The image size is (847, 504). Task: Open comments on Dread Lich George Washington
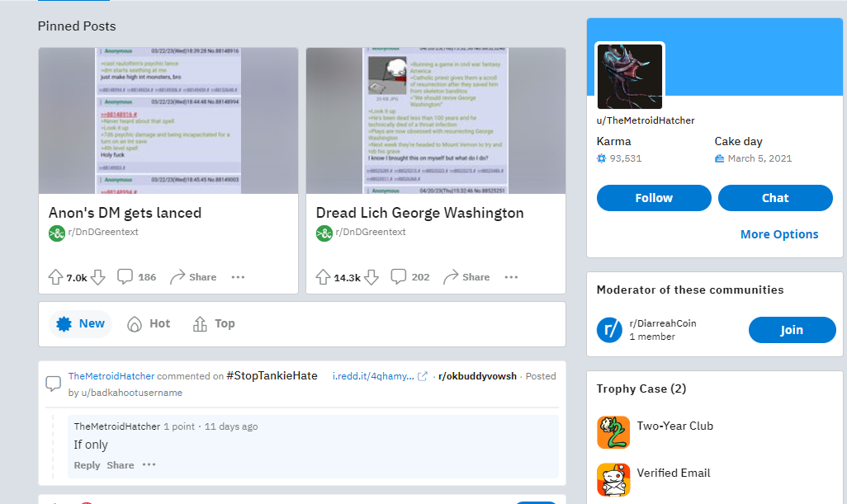point(410,277)
